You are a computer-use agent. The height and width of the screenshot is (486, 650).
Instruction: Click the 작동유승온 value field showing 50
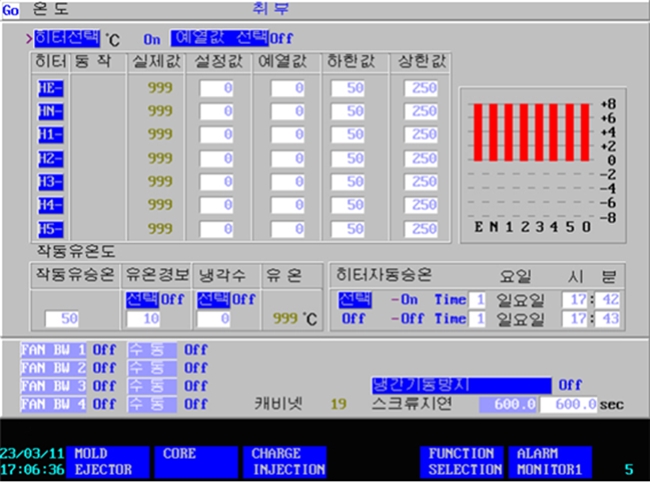[62, 319]
